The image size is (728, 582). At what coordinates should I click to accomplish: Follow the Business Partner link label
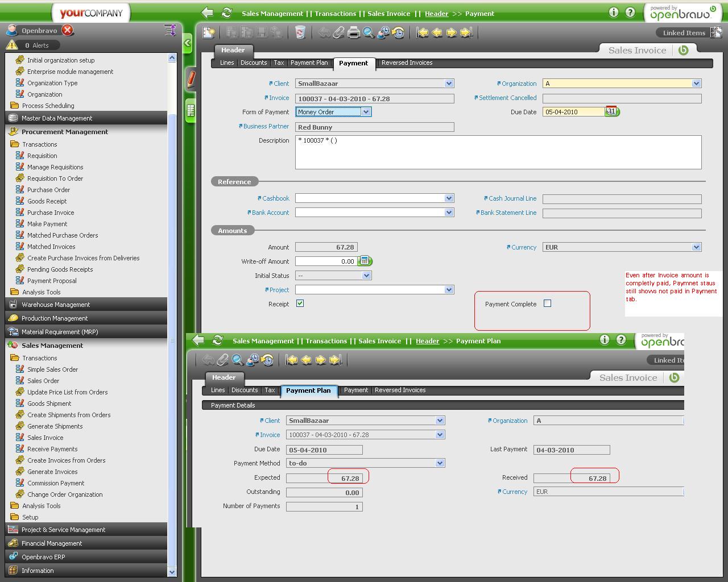pos(266,126)
